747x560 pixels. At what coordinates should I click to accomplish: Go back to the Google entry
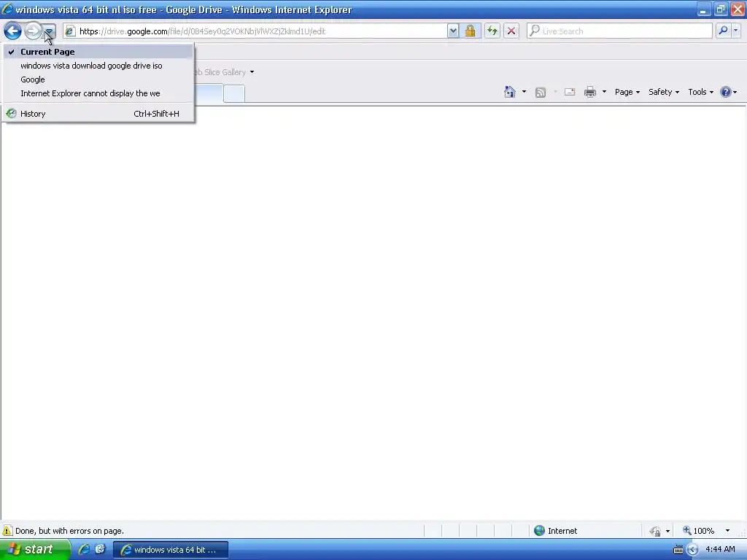point(98,79)
